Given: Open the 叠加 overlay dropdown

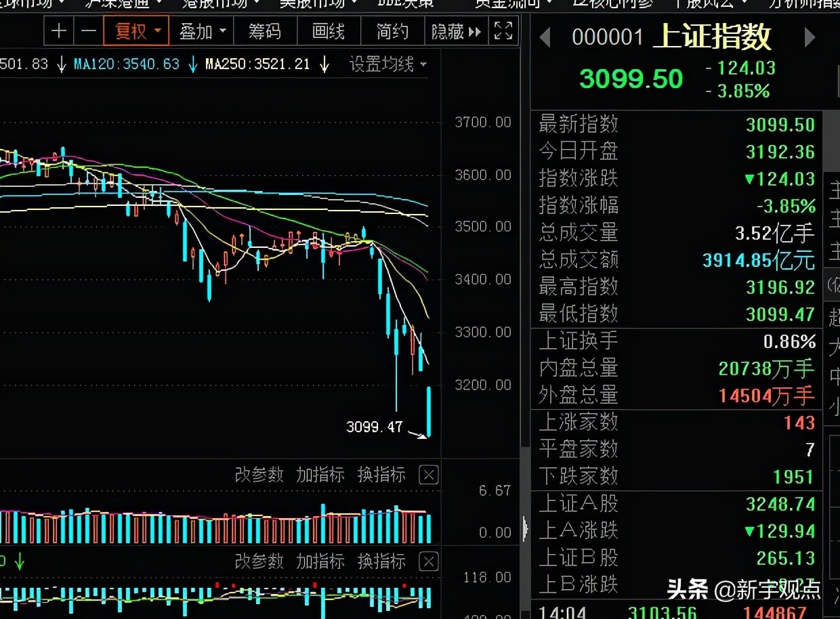Looking at the screenshot, I should tap(201, 31).
